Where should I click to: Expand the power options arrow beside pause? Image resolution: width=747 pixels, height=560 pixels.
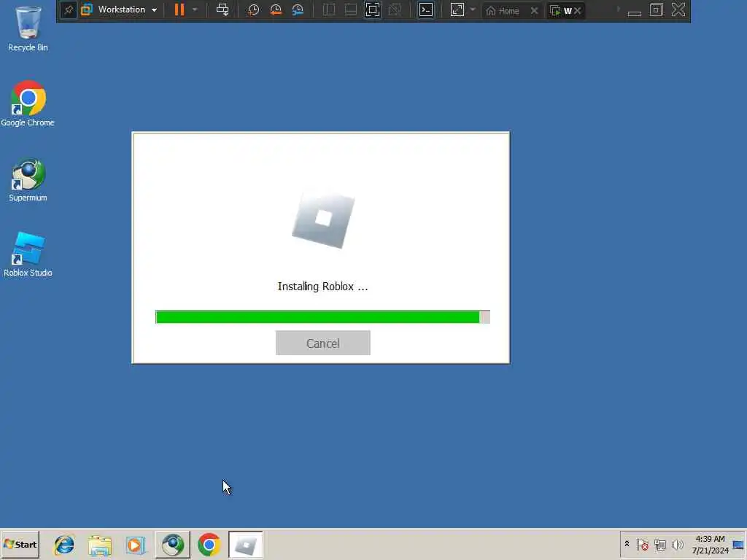195,9
